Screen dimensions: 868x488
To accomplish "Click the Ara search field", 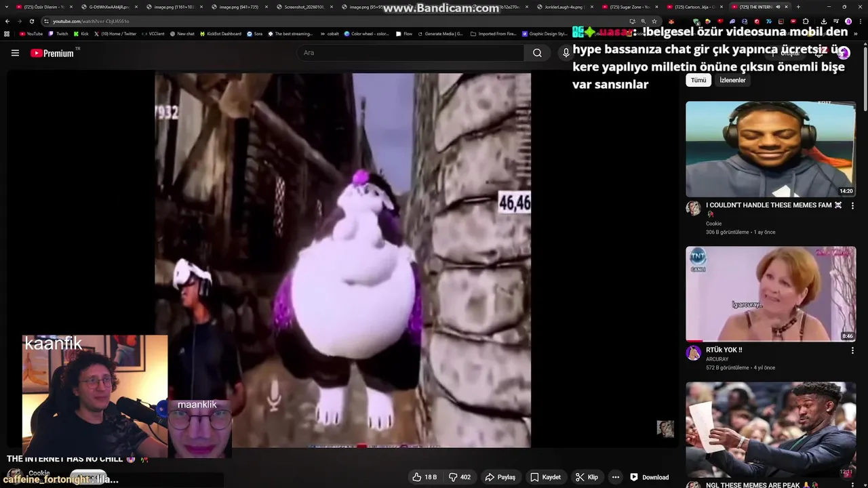I will (411, 53).
